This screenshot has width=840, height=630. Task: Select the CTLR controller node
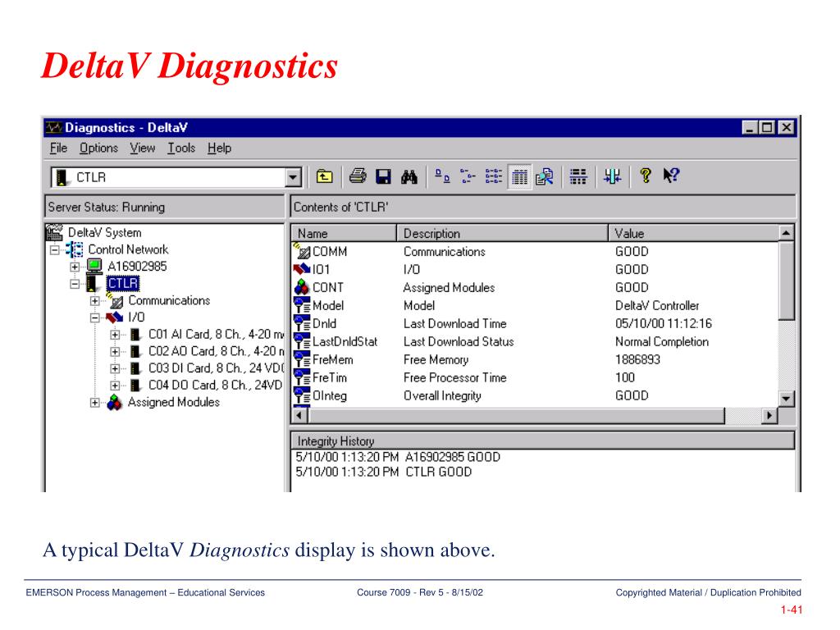point(123,283)
